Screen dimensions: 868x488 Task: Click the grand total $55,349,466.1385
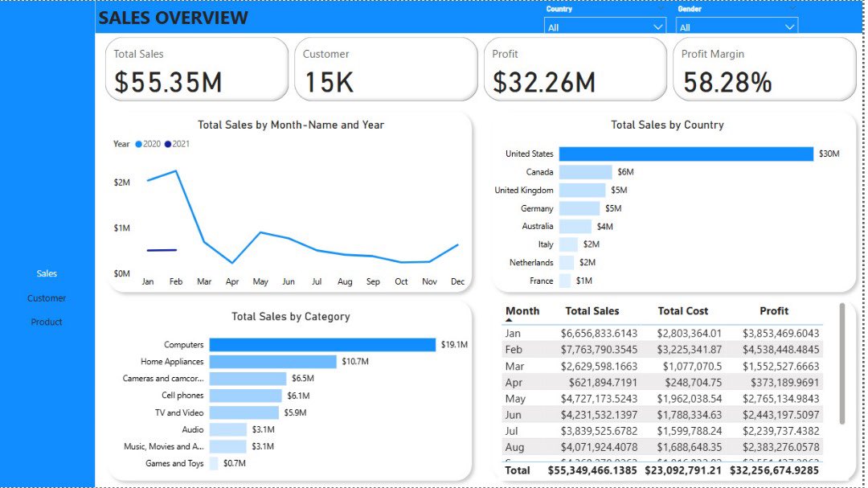coord(592,470)
